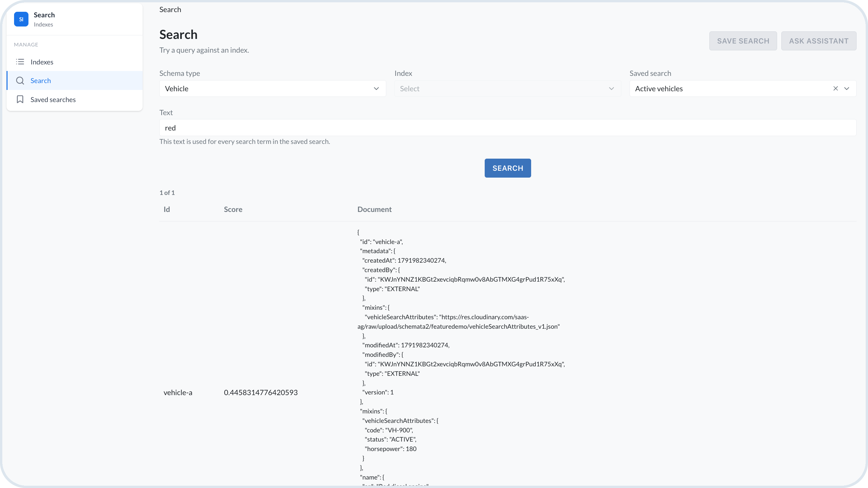This screenshot has height=488, width=868.
Task: Click the Text input containing red
Action: click(x=508, y=128)
